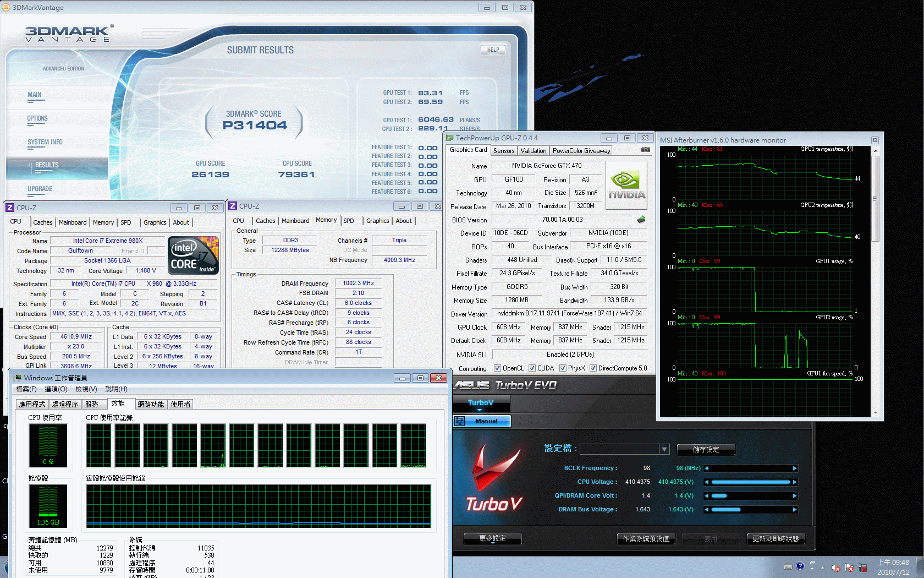Open Graphics tab in left CPU-Z window
Viewport: 924px width, 578px height.
(x=155, y=222)
